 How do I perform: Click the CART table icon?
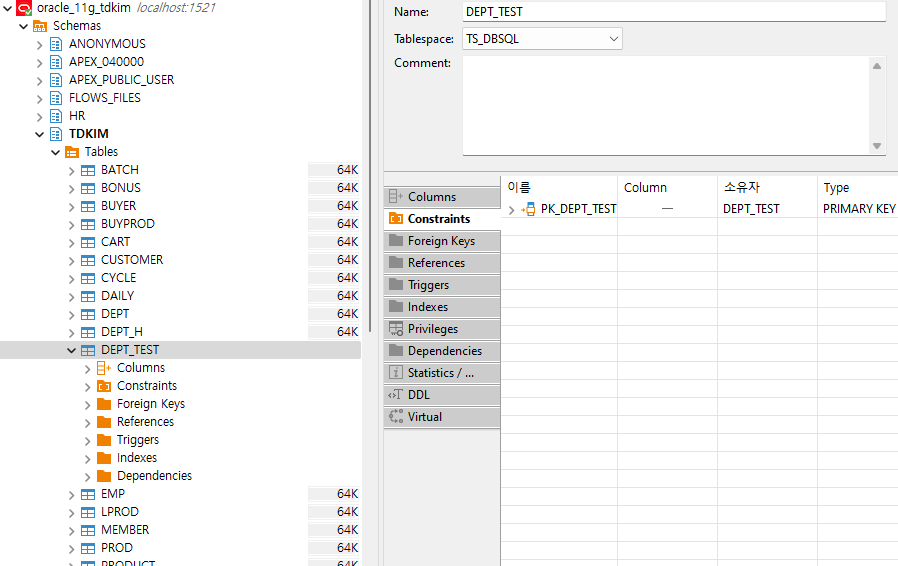coord(88,242)
